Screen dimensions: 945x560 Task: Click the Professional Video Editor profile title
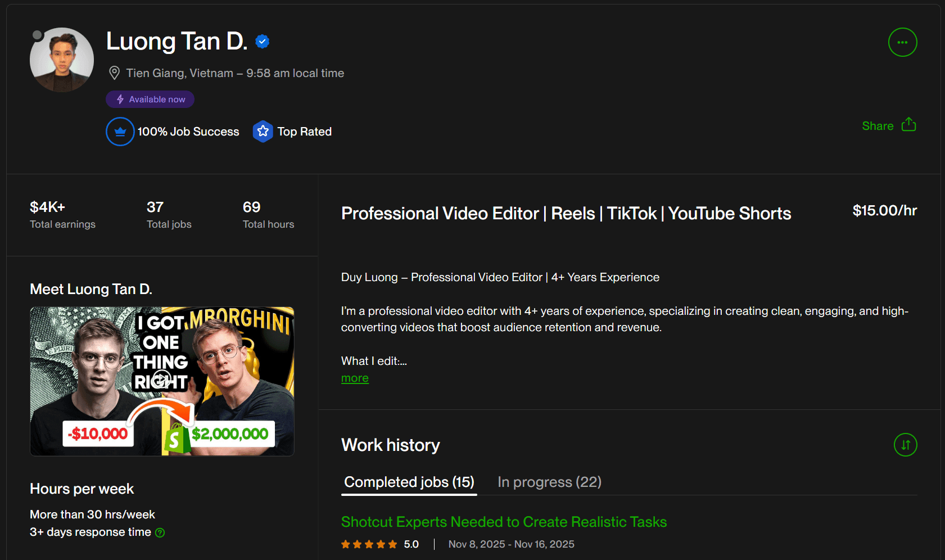point(566,214)
